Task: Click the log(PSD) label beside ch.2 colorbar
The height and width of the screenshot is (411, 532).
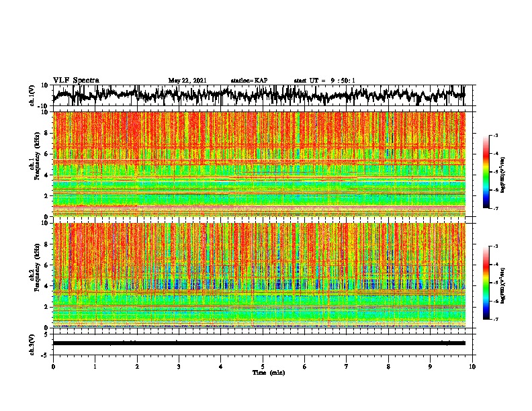Action: point(503,285)
